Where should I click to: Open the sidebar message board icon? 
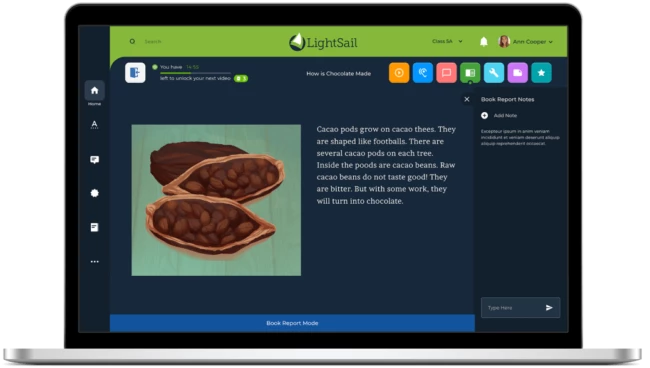point(95,160)
